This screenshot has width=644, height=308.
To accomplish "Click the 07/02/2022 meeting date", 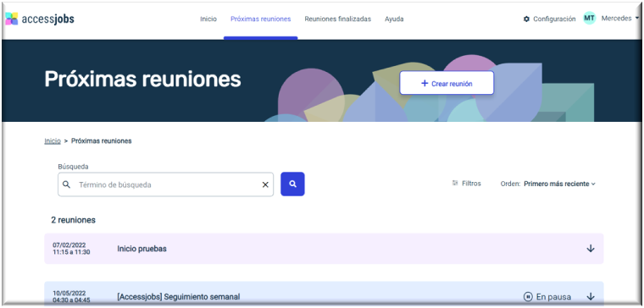I will (x=69, y=245).
